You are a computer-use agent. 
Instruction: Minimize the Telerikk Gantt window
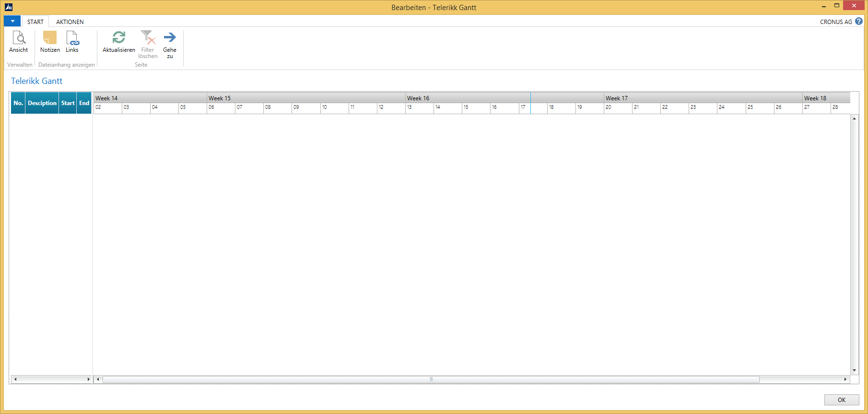824,6
